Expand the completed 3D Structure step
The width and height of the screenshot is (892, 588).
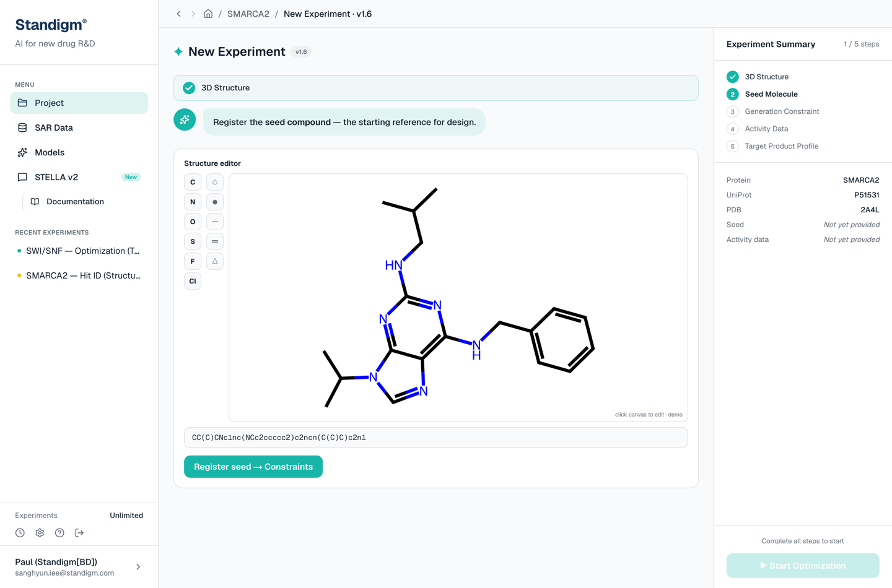(x=436, y=88)
